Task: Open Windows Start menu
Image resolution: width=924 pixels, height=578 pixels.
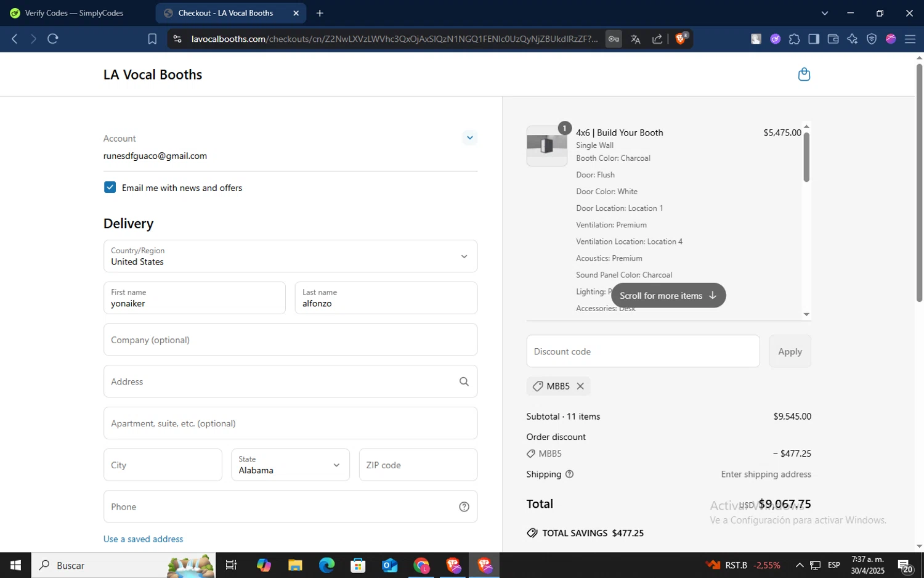Action: (x=15, y=565)
